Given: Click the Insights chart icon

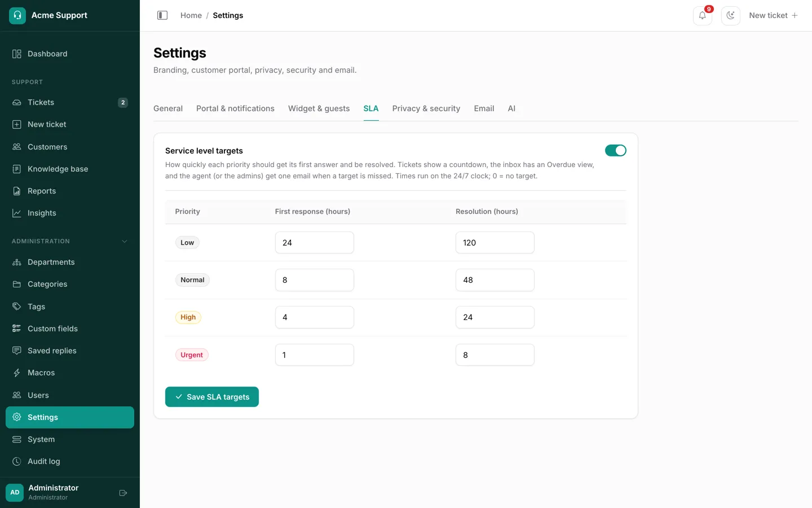Looking at the screenshot, I should (17, 213).
